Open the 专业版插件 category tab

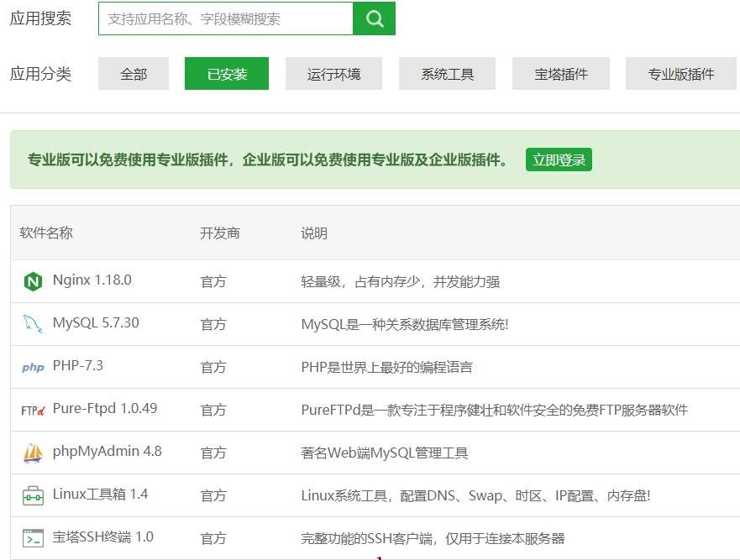pyautogui.click(x=680, y=74)
